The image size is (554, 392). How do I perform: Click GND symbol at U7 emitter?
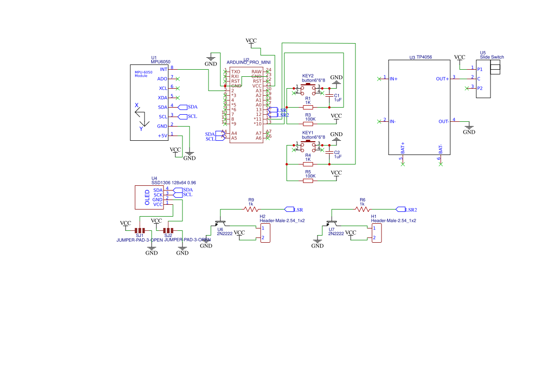click(x=317, y=243)
